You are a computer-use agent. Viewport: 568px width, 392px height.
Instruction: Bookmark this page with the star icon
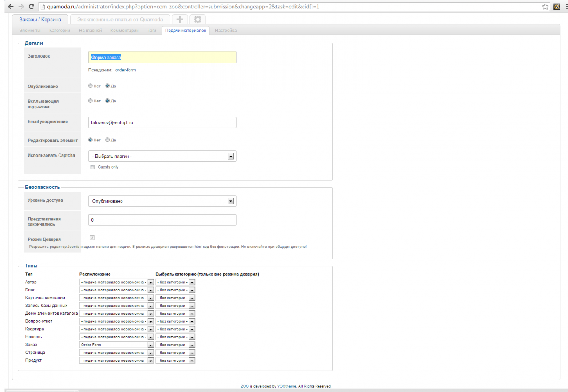pos(545,7)
